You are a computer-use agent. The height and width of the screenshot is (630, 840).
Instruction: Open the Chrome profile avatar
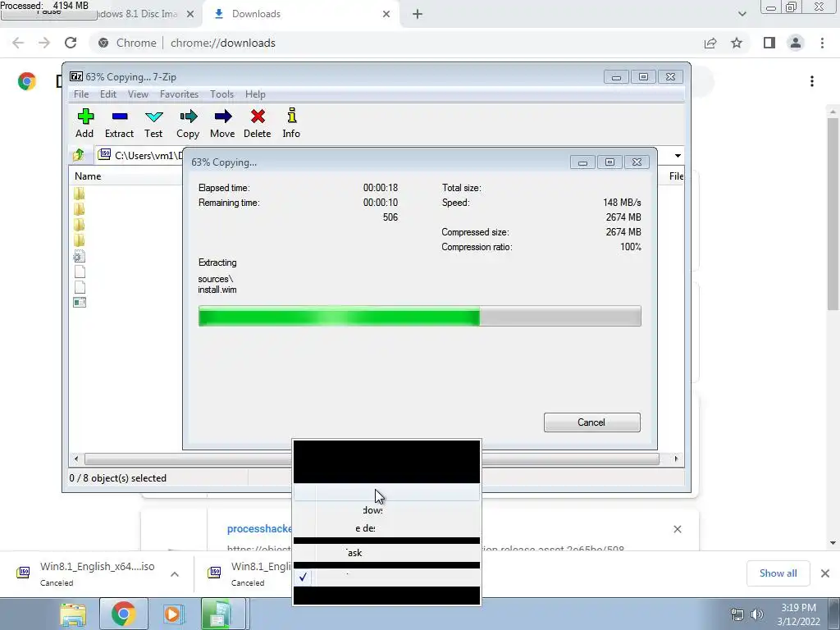[796, 43]
